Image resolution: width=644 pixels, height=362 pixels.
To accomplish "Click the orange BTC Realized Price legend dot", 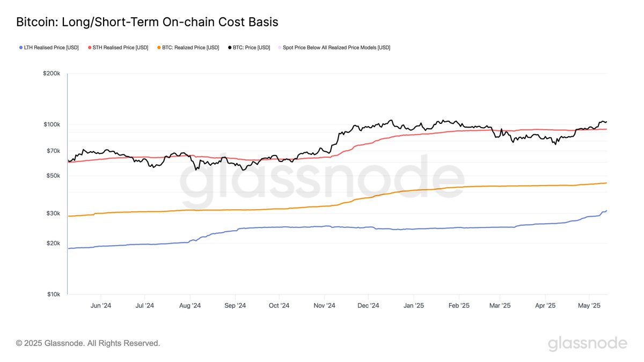I will coord(158,48).
